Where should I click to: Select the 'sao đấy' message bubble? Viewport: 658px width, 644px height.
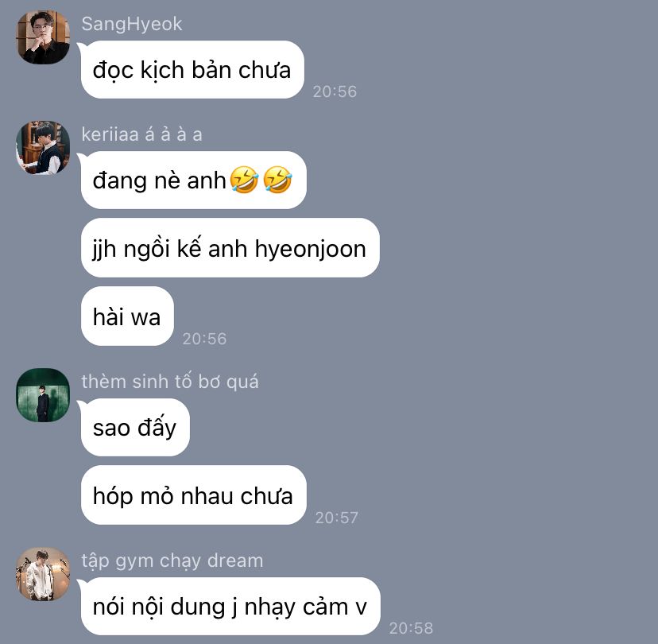(x=135, y=428)
